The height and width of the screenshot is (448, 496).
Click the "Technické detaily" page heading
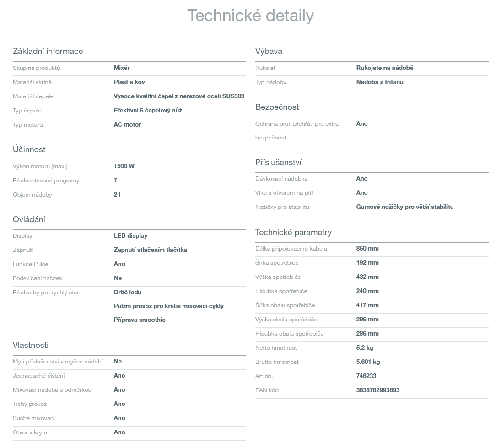coord(250,16)
